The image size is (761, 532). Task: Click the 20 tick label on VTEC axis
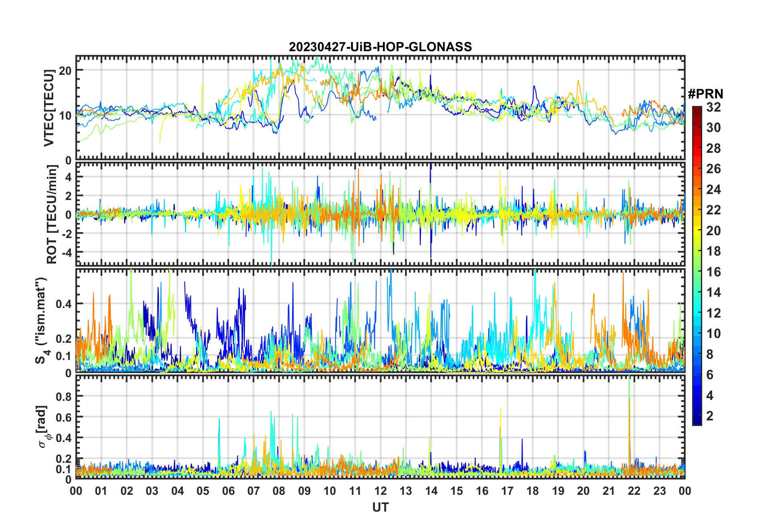[65, 71]
